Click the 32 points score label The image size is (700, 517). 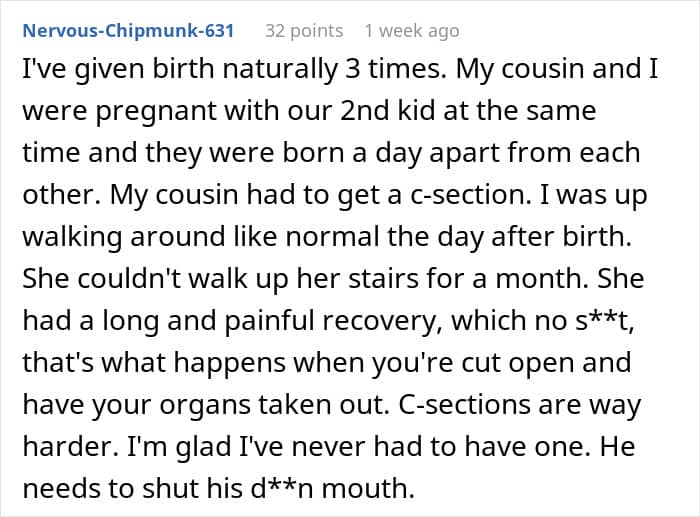point(304,31)
